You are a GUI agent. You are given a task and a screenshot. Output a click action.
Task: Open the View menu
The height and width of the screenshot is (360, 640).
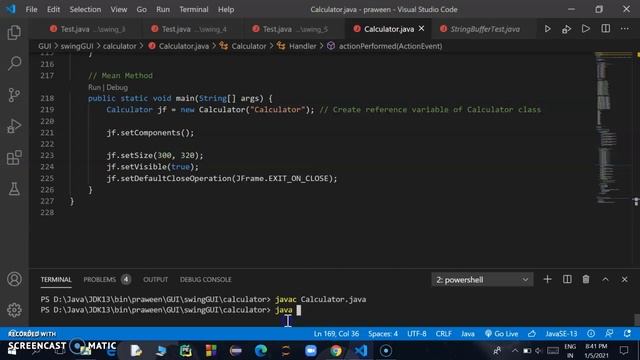(118, 9)
